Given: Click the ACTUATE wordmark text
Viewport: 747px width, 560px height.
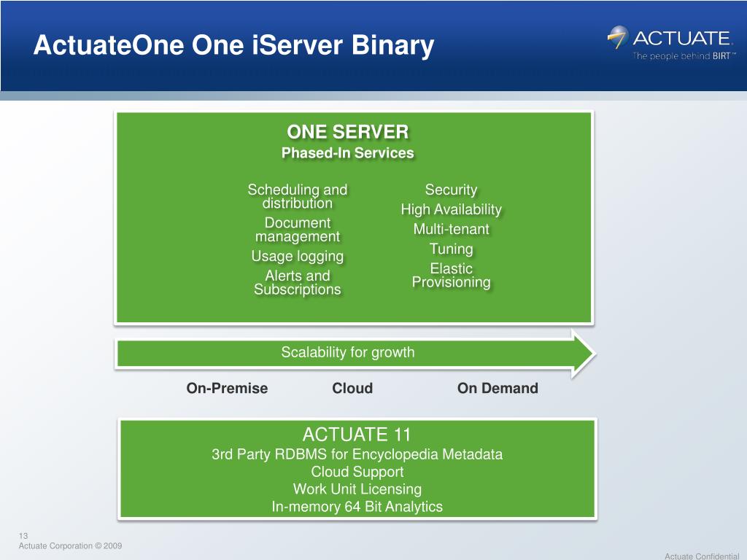Looking at the screenshot, I should pyautogui.click(x=682, y=38).
